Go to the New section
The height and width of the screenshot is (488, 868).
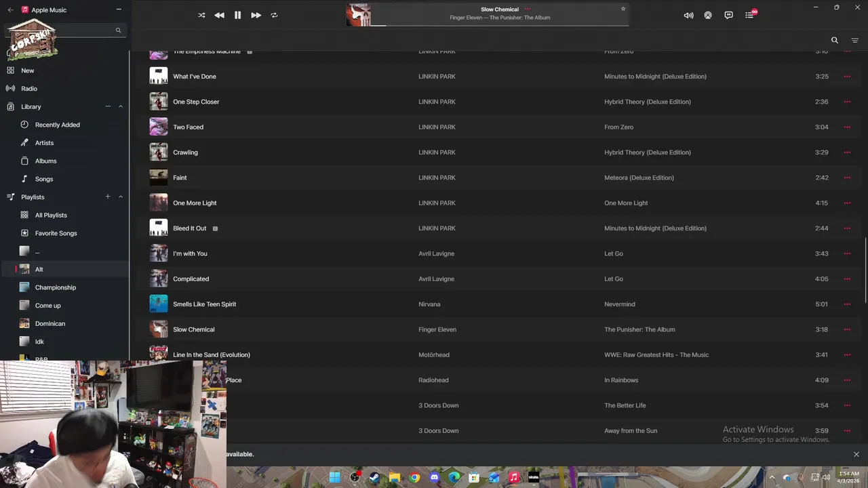27,70
